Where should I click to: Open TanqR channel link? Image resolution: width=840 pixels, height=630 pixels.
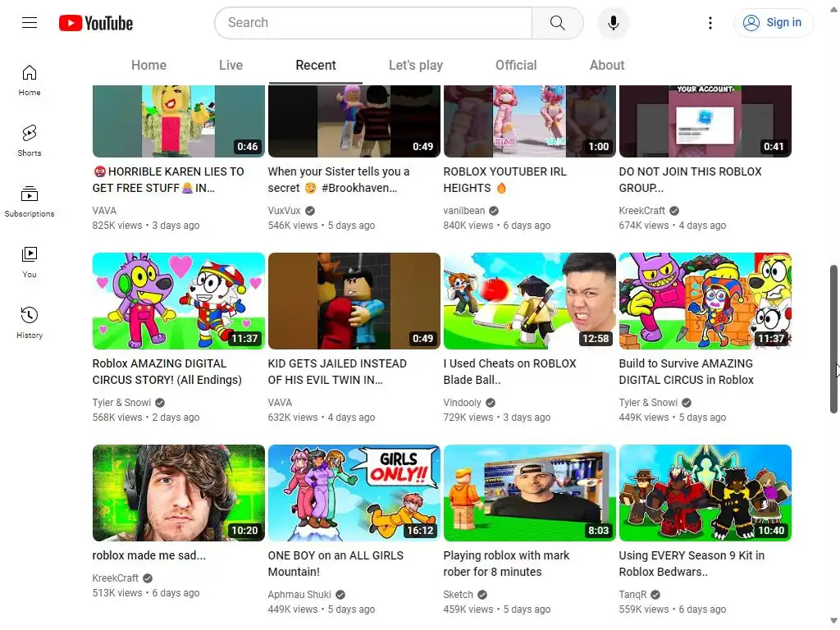pyautogui.click(x=632, y=595)
